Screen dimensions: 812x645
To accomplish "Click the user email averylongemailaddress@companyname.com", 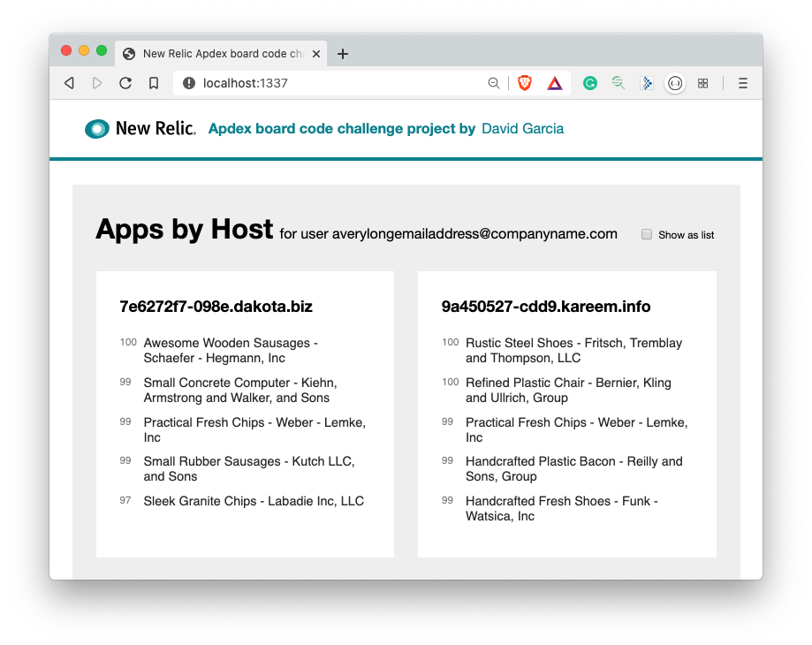I will click(474, 234).
